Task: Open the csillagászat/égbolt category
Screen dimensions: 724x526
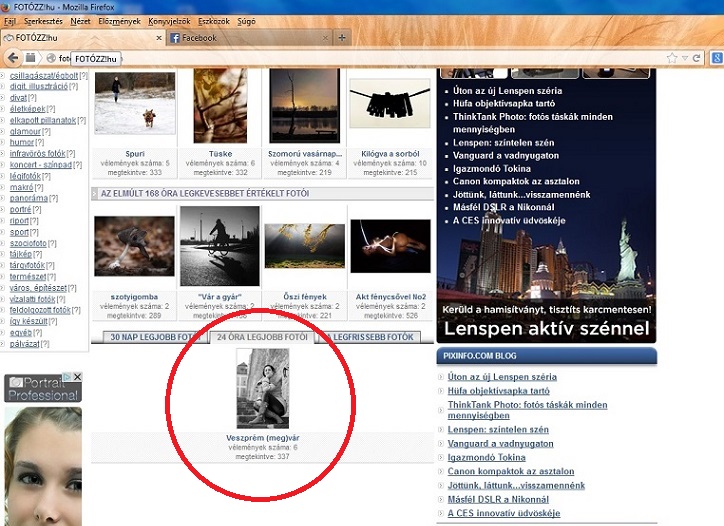Action: point(44,75)
